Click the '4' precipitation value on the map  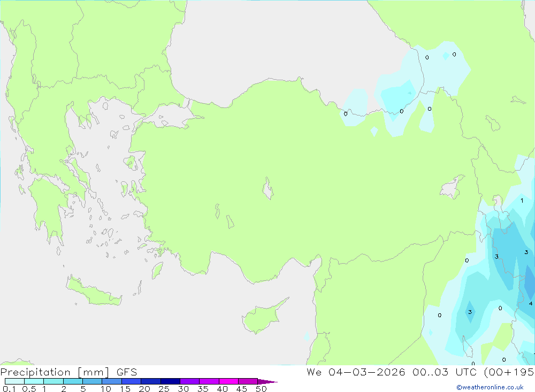[x=531, y=303]
